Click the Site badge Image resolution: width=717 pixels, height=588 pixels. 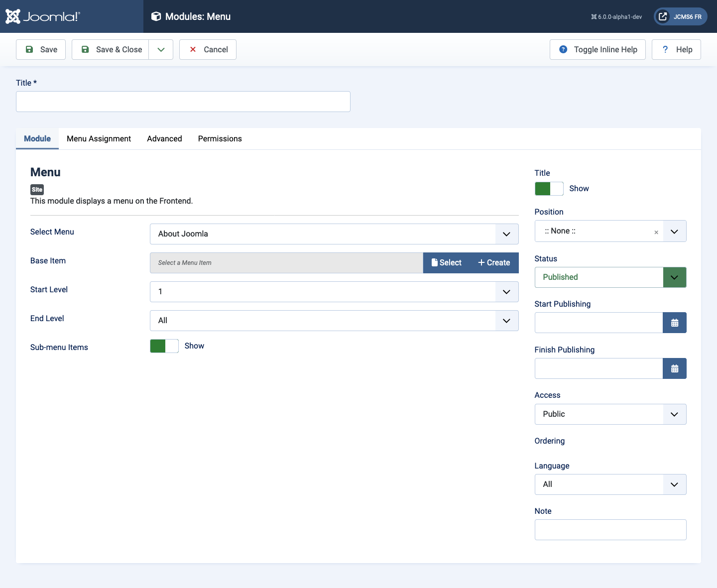[37, 190]
